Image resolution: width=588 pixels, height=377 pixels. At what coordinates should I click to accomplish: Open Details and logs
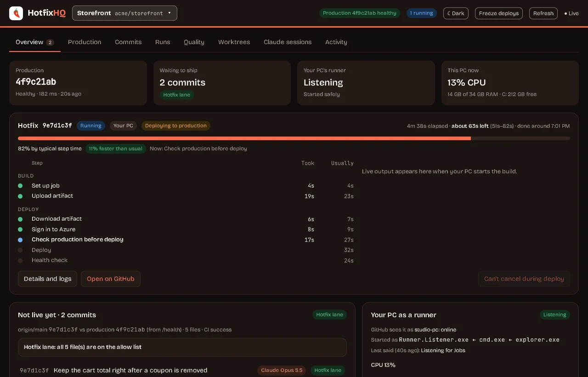(x=47, y=279)
